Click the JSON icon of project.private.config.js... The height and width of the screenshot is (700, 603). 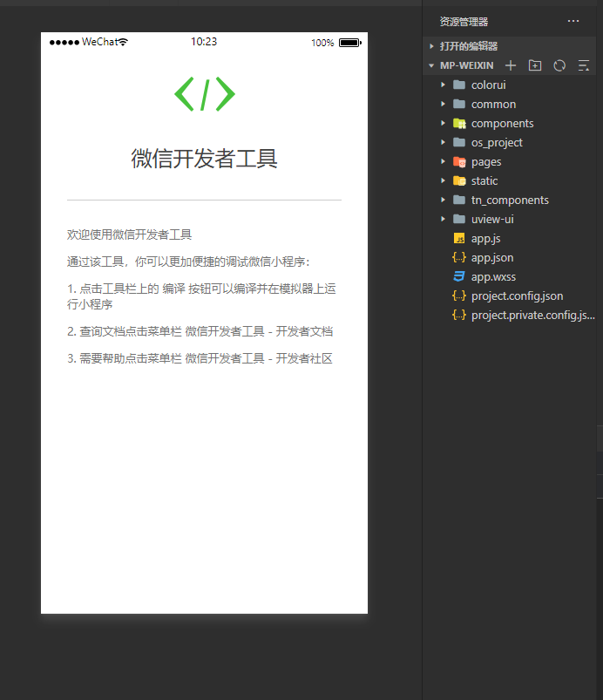pos(459,316)
